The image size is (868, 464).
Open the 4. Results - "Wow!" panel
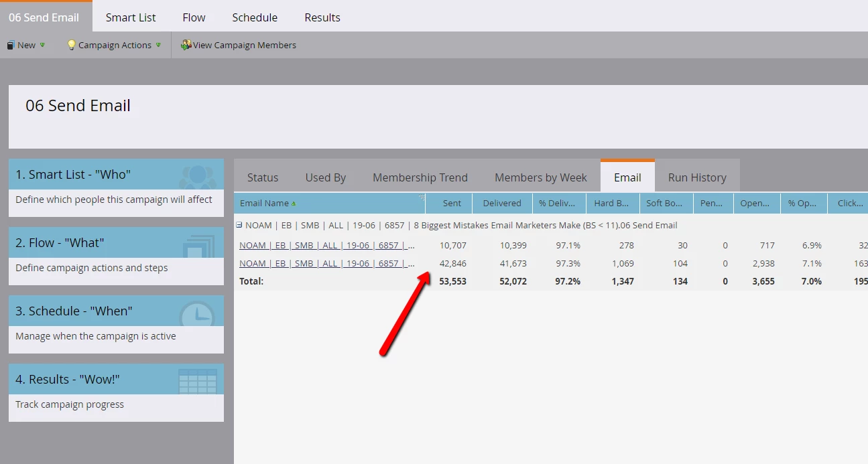(116, 392)
